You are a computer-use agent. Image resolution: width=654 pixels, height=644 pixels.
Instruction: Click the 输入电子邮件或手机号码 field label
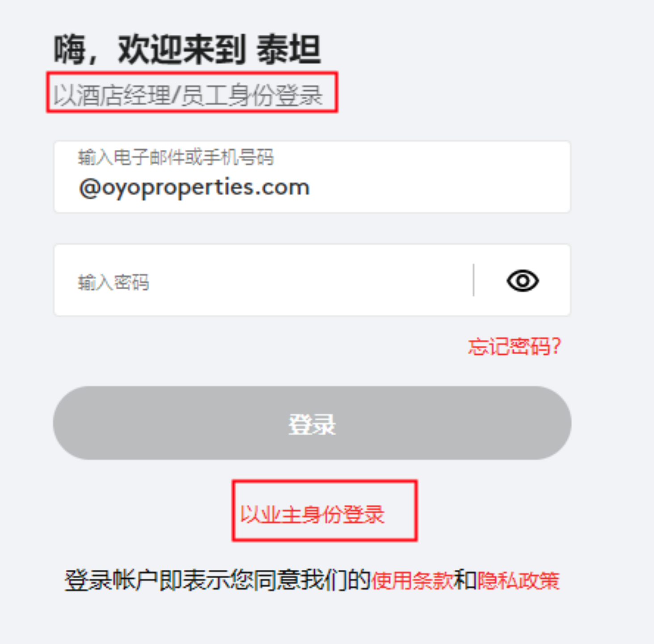click(x=176, y=157)
